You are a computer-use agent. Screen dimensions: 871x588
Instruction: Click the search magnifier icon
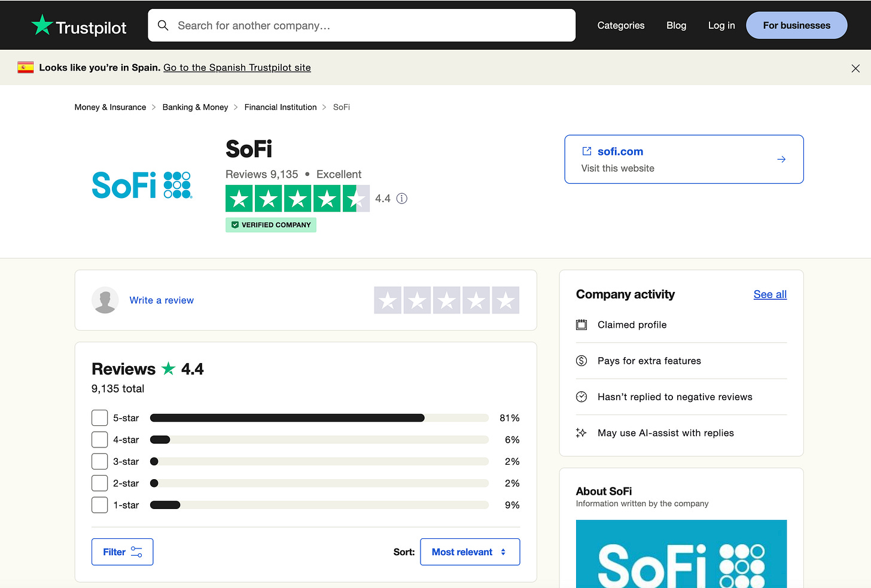pyautogui.click(x=163, y=25)
